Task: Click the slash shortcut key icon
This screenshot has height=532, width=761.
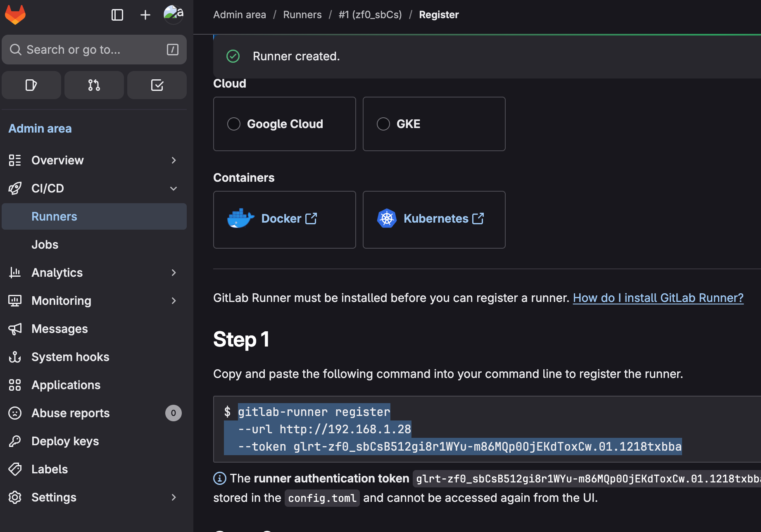Action: click(173, 50)
